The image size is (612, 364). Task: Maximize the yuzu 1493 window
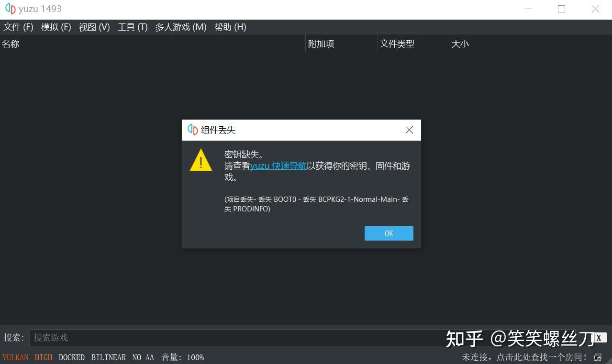coord(561,9)
